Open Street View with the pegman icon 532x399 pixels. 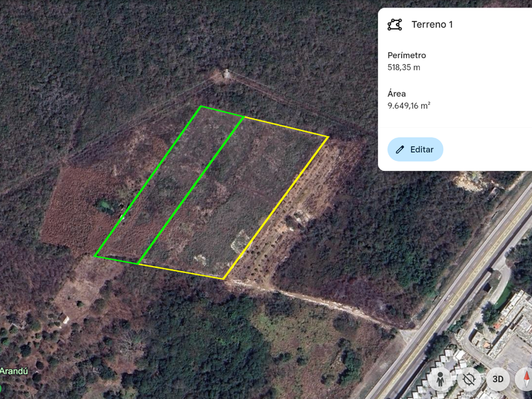(440, 379)
